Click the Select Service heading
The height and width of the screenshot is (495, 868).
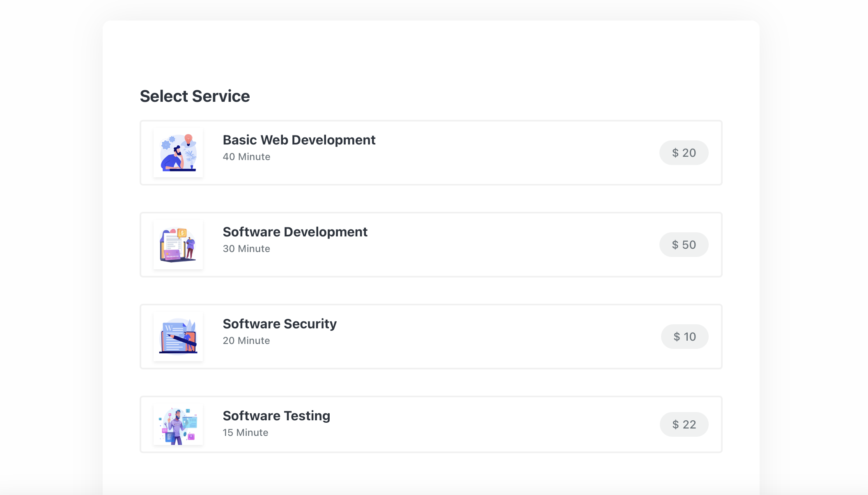pyautogui.click(x=195, y=96)
